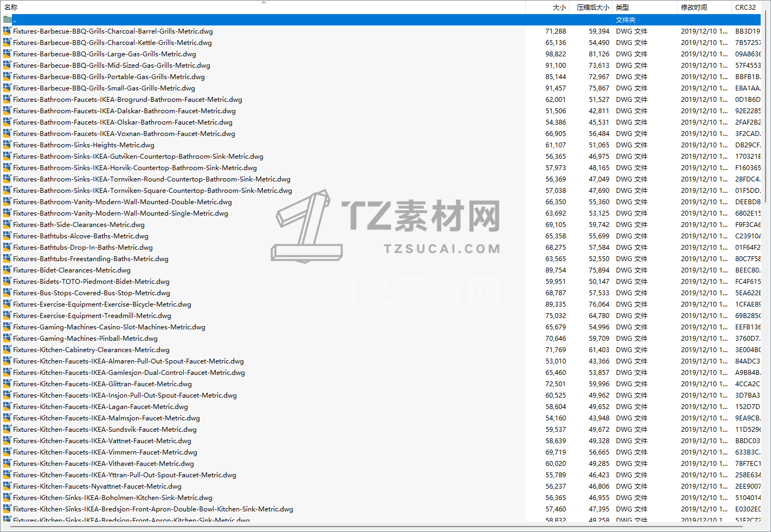771x532 pixels.
Task: Click the name Fixtures-Bathroom-Vanity-Modern-Wall-Mounted-Double-Metric.dwg
Action: pyautogui.click(x=123, y=202)
